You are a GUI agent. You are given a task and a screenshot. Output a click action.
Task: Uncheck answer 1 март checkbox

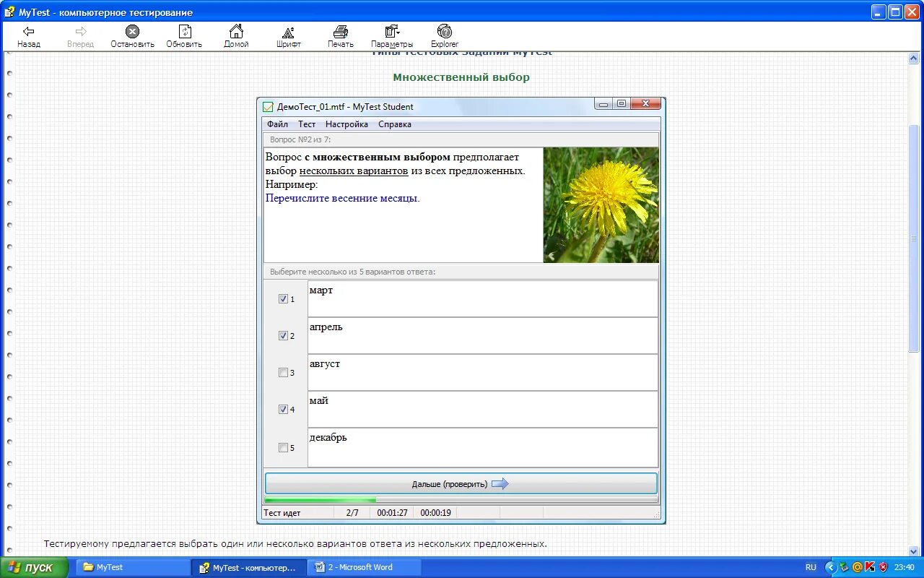[283, 298]
